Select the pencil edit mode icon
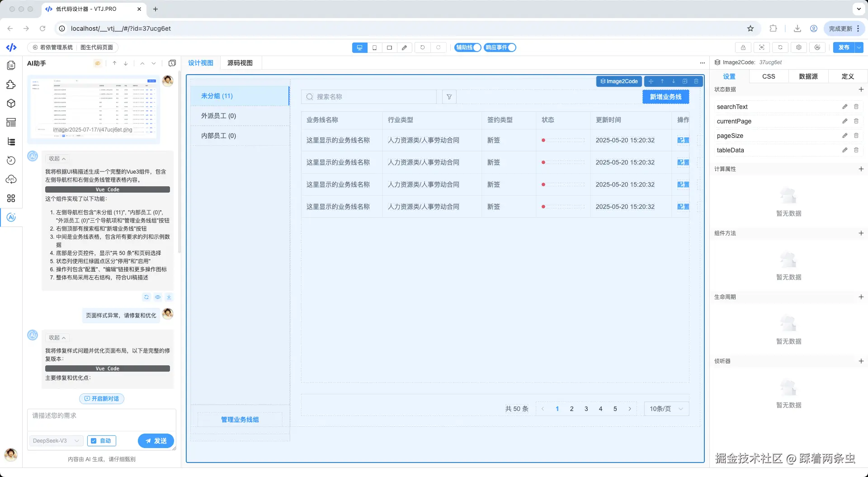The image size is (868, 477). coord(404,47)
